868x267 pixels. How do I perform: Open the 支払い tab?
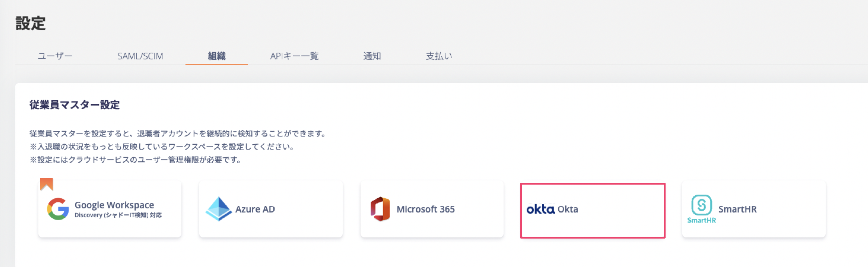[x=439, y=56]
